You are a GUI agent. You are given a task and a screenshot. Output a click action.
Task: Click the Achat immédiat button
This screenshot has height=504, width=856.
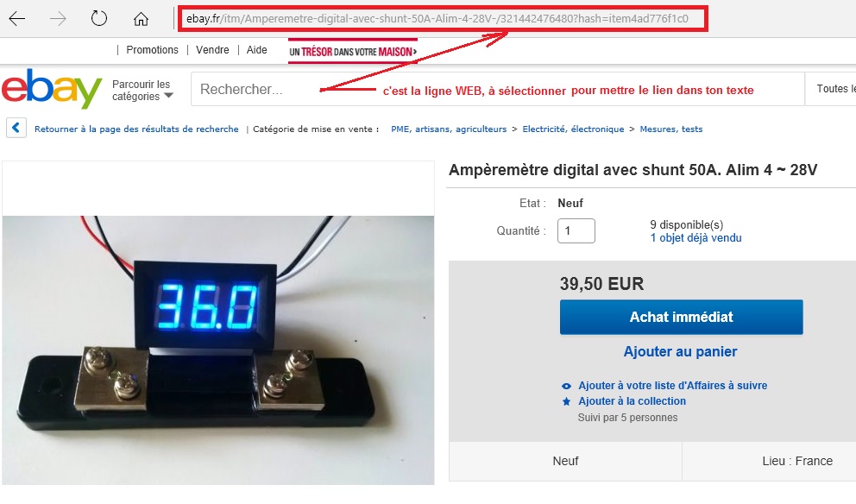coord(682,317)
